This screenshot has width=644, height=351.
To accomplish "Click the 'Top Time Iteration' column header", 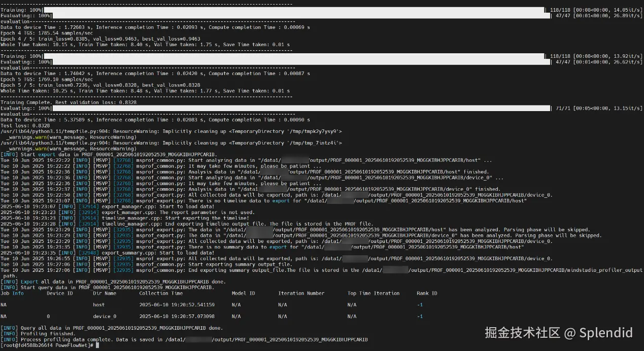I will (x=374, y=293).
